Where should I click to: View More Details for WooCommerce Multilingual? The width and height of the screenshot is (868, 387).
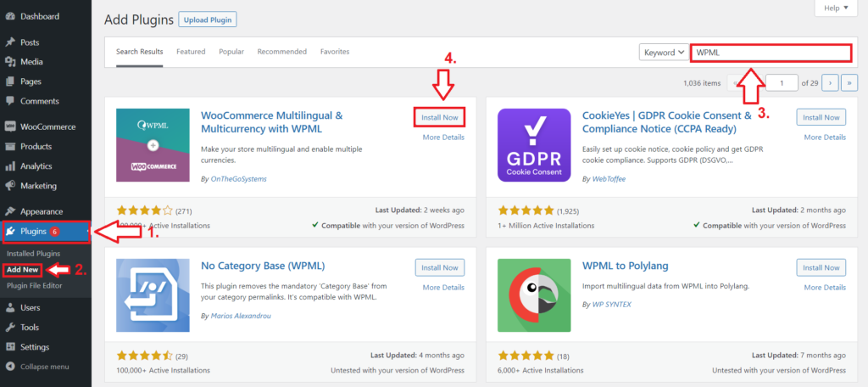443,137
